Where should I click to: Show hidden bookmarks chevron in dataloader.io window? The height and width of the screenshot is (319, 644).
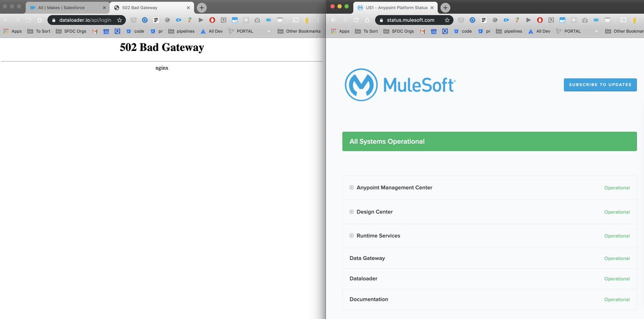click(268, 31)
